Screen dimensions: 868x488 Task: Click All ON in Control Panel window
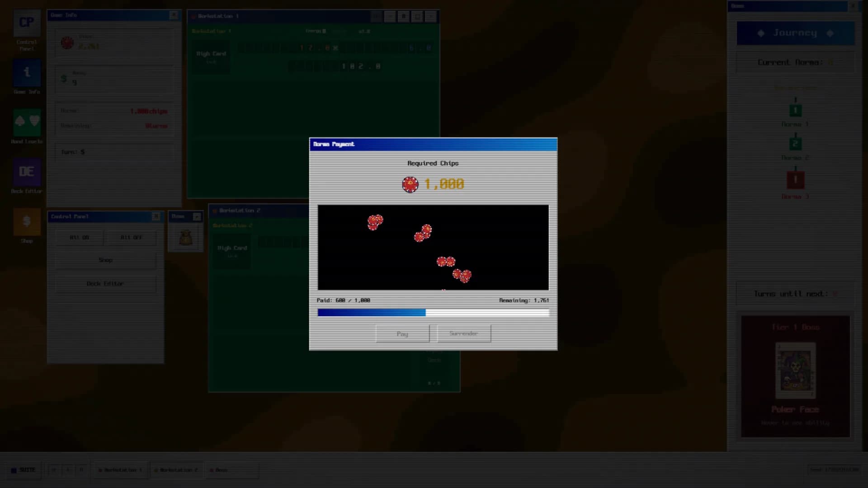[79, 238]
